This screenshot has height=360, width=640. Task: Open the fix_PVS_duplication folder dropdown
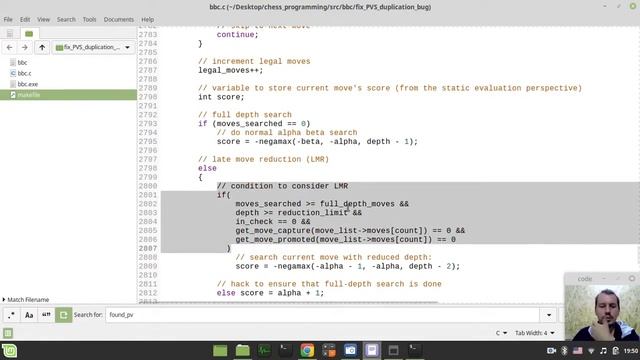click(93, 47)
